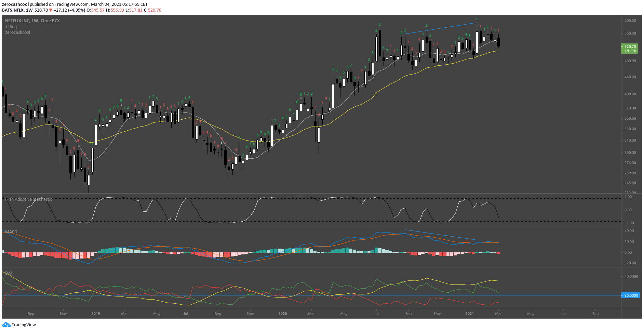
Task: Click the 440.00 price axis label
Action: (x=630, y=77)
